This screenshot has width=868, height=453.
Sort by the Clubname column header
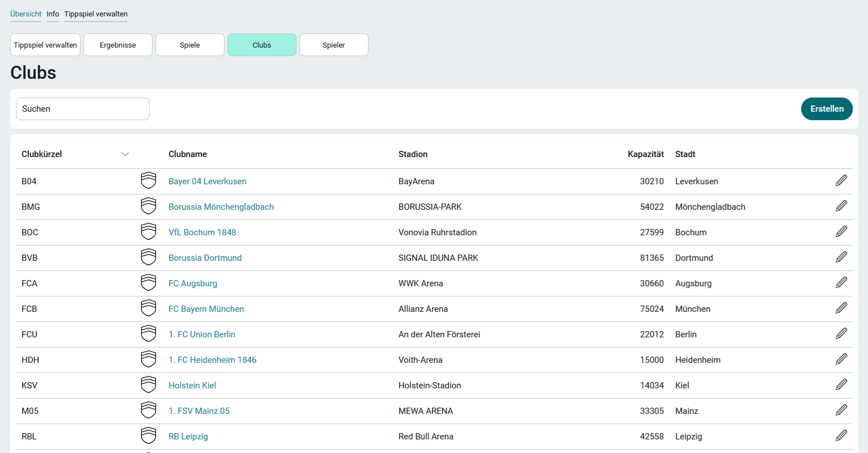[188, 154]
